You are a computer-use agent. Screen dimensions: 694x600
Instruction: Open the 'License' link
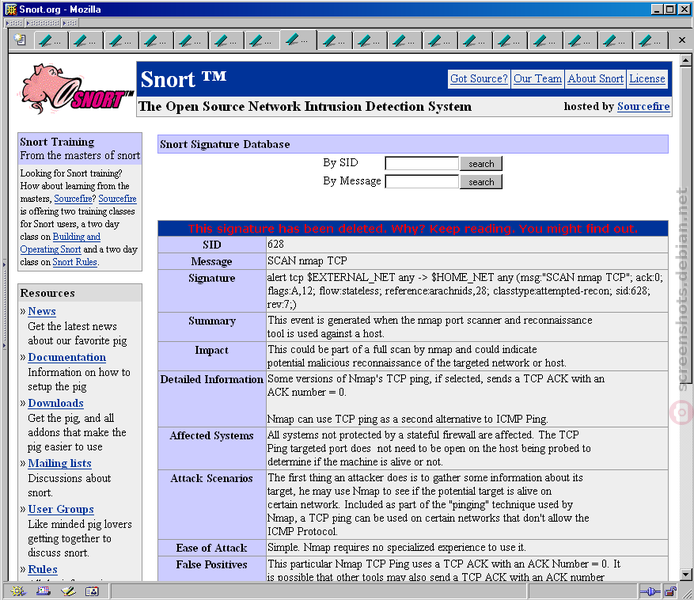point(647,79)
